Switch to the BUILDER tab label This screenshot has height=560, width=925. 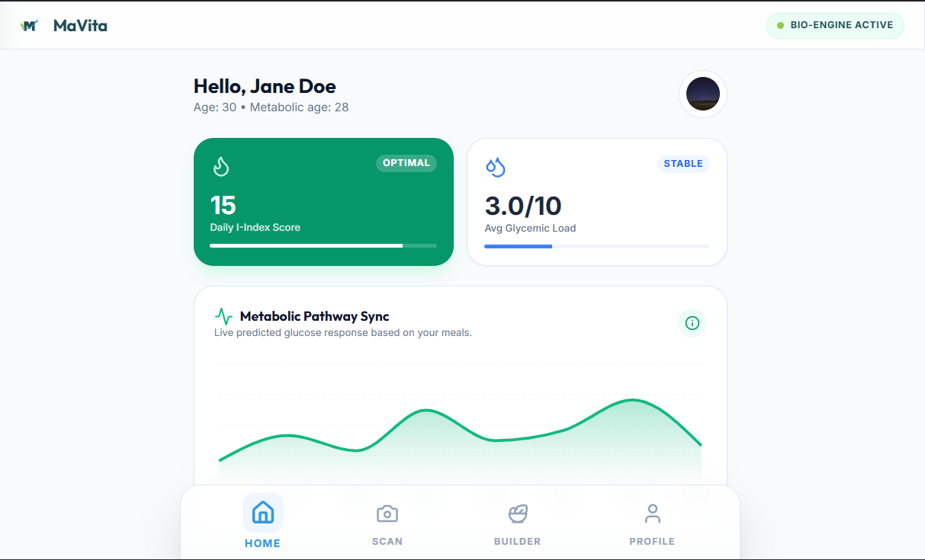tap(518, 542)
